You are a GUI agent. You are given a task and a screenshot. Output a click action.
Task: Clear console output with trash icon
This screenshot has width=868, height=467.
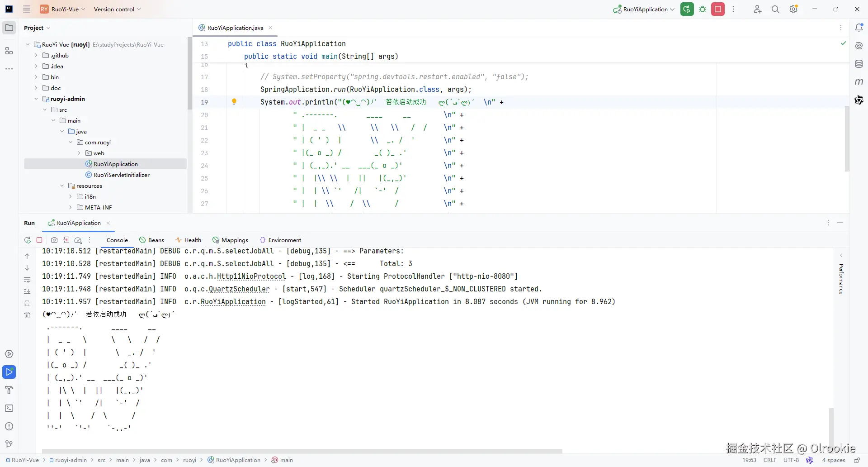click(x=27, y=315)
